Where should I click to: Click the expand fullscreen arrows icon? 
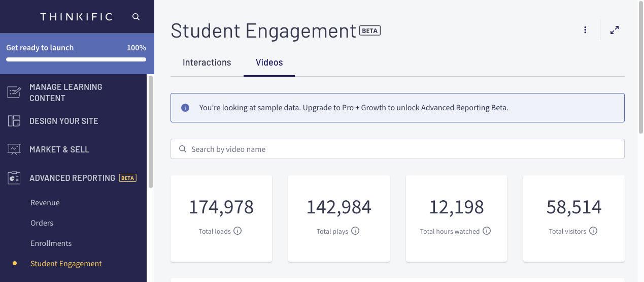click(615, 30)
